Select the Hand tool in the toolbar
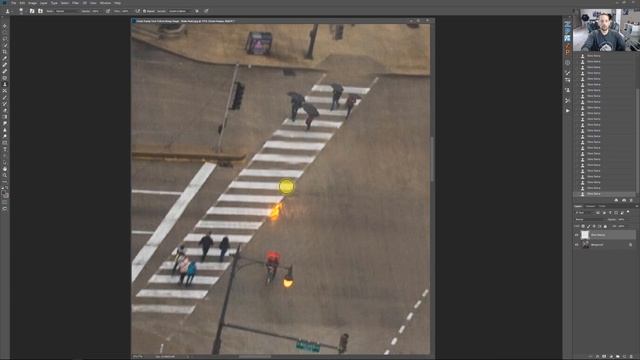Viewport: 640px width, 360px height. coord(5,169)
